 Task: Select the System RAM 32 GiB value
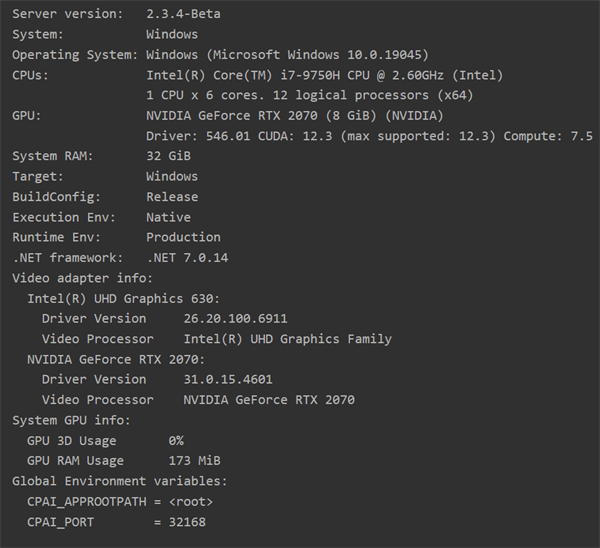coord(168,156)
